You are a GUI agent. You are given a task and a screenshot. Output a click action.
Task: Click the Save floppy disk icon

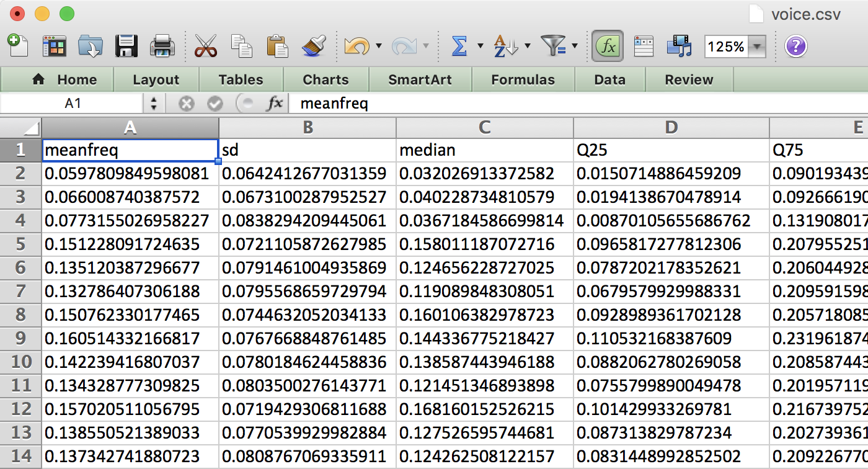126,47
